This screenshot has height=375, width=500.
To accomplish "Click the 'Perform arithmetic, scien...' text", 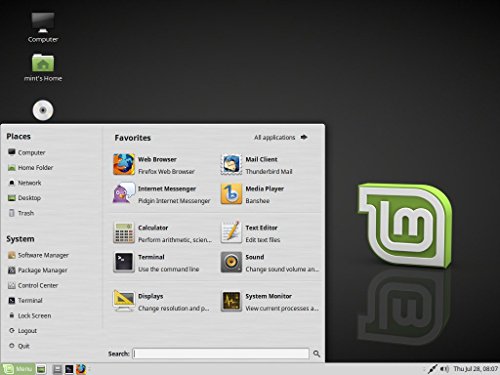I will tap(175, 240).
